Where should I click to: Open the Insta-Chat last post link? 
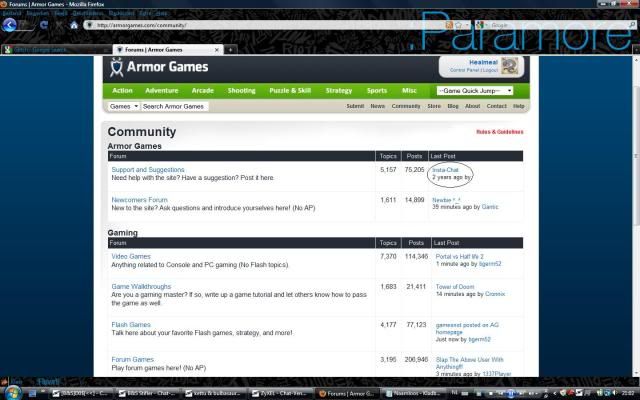coord(445,170)
